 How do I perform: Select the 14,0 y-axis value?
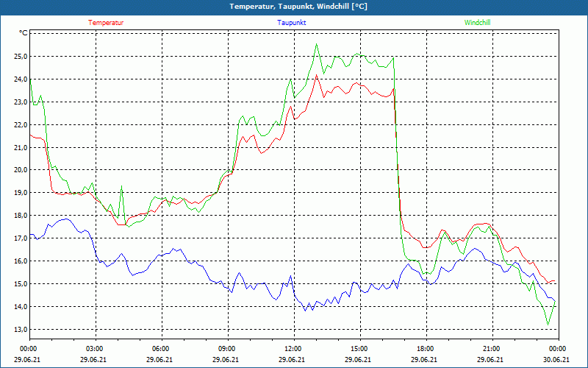tap(21, 307)
